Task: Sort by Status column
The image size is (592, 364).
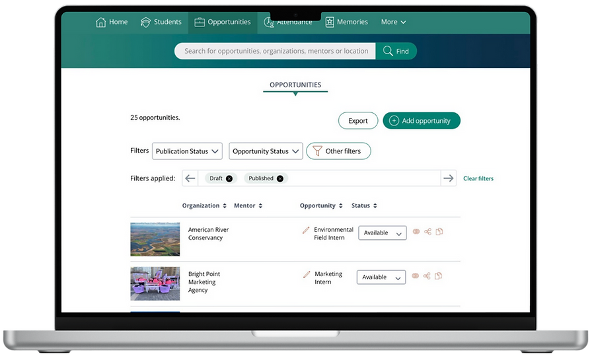Action: click(x=364, y=206)
